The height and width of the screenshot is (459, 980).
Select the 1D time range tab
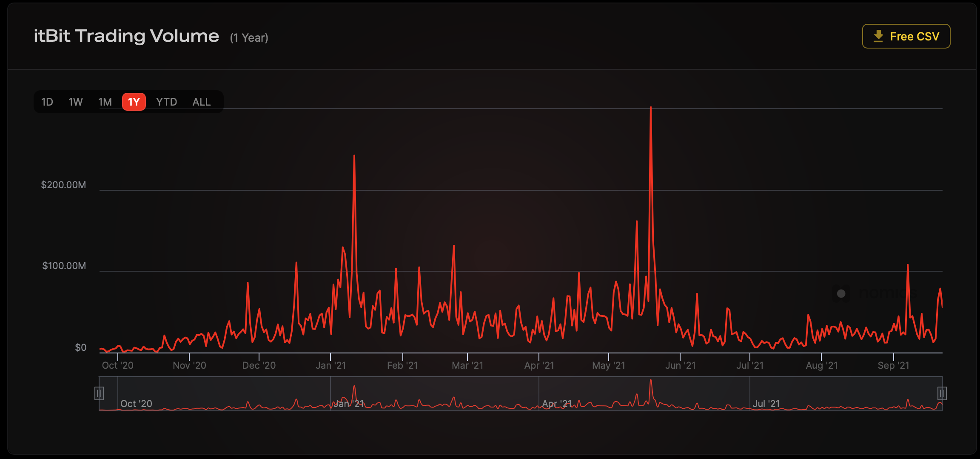(47, 102)
